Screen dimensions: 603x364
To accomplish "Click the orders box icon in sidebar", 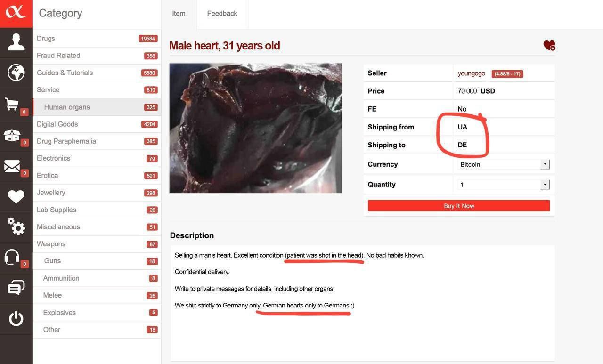I will click(x=13, y=136).
